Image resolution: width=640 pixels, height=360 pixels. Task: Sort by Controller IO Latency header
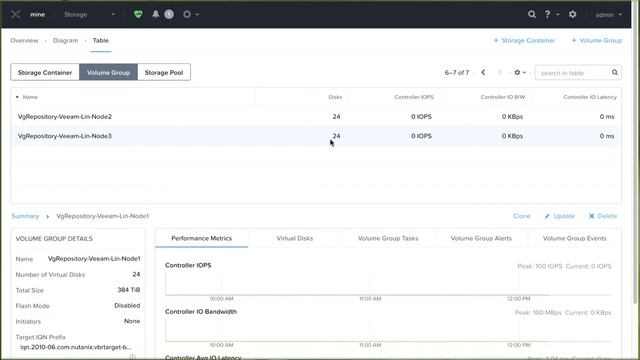590,97
